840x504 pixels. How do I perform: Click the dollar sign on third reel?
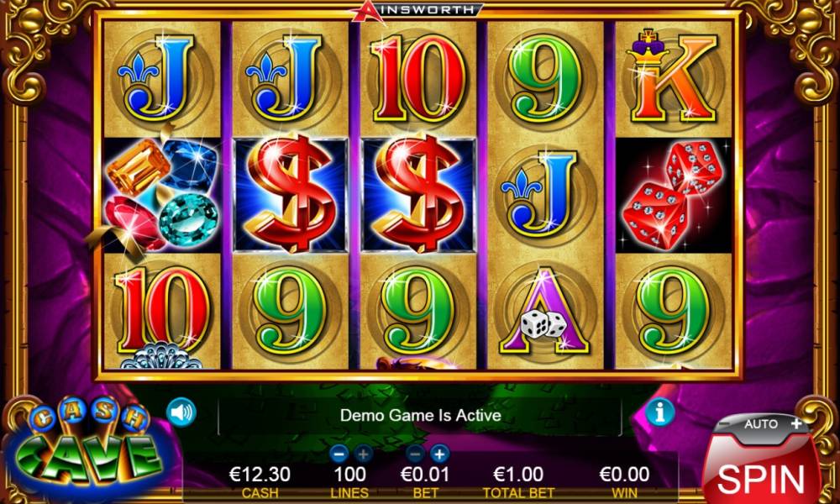tap(418, 195)
